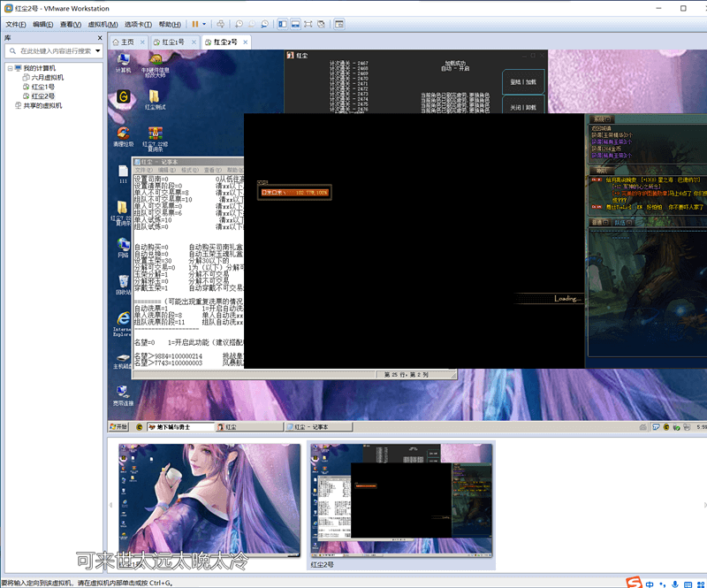Click the hardware info desktop icon with dog logo
The width and height of the screenshot is (707, 588).
156,65
